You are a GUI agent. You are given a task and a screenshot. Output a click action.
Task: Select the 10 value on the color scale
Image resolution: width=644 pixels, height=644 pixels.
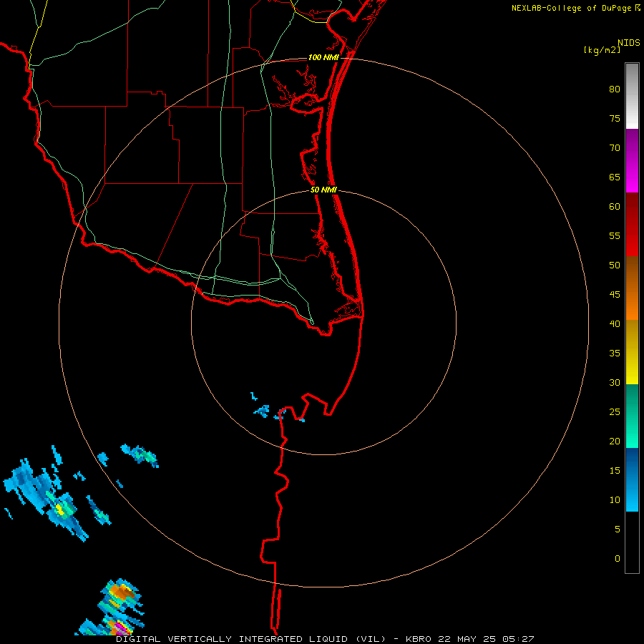tap(615, 500)
